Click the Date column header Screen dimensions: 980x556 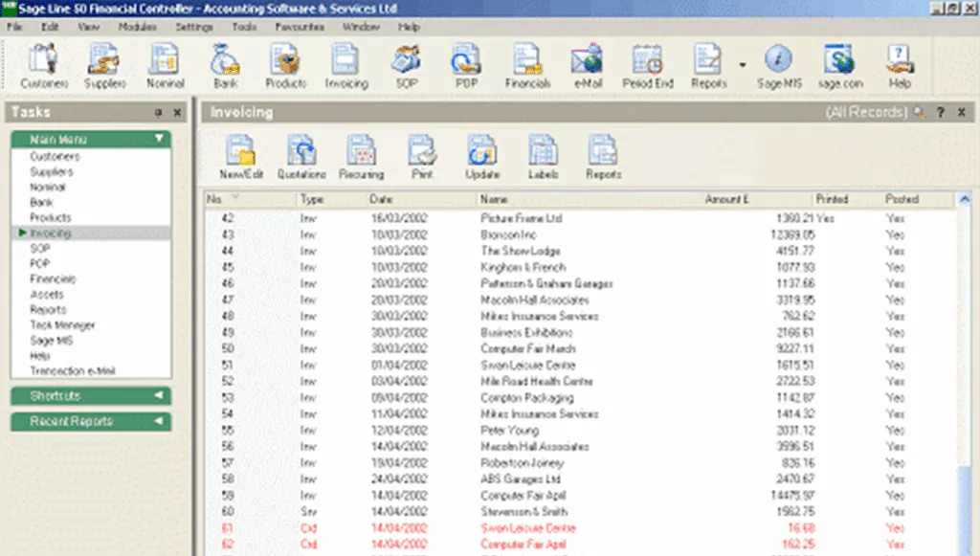421,199
